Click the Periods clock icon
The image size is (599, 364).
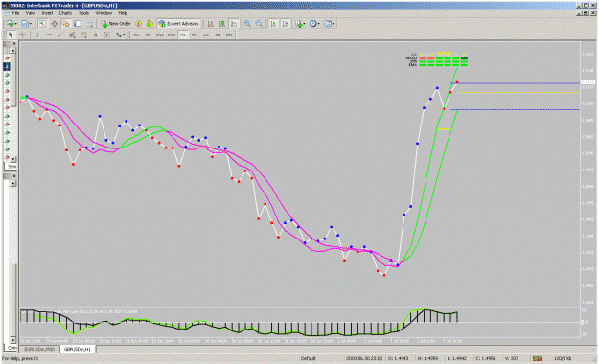(x=312, y=24)
